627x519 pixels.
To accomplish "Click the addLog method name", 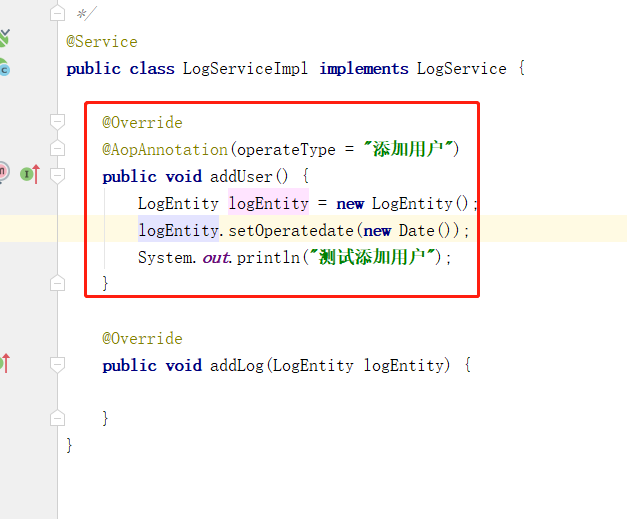I will point(237,365).
